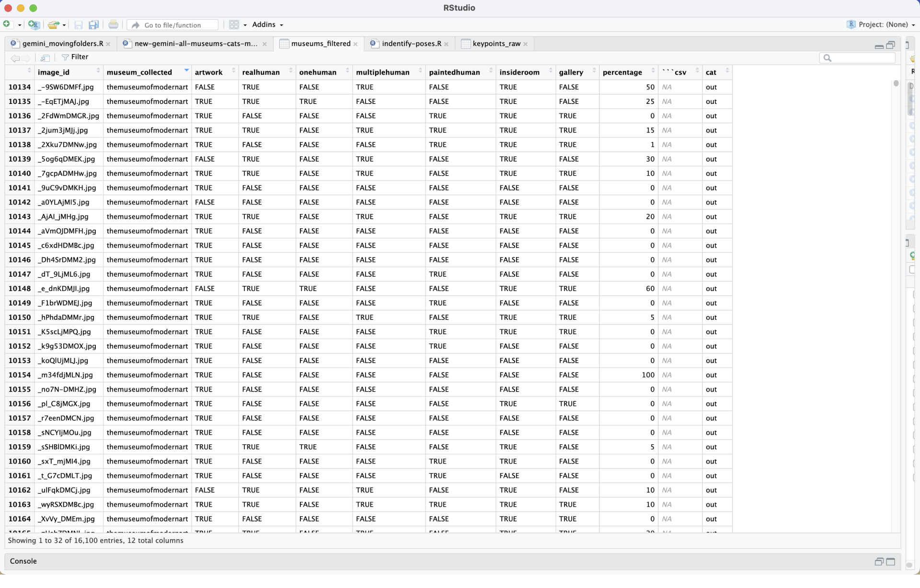Click row number 10148
The image size is (920, 588).
pos(20,289)
